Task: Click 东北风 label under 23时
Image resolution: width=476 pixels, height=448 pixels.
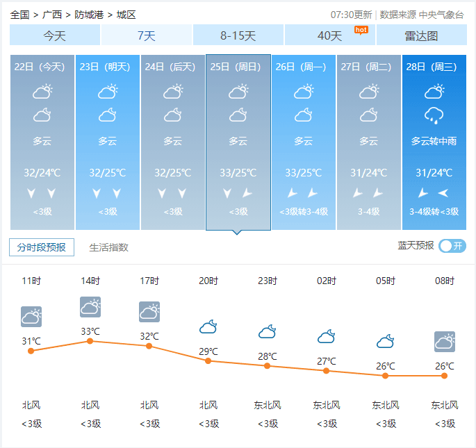Action: [x=268, y=405]
